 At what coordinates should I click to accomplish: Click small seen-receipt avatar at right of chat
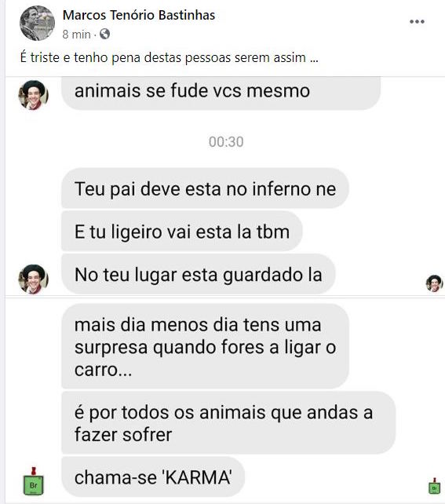click(x=434, y=283)
